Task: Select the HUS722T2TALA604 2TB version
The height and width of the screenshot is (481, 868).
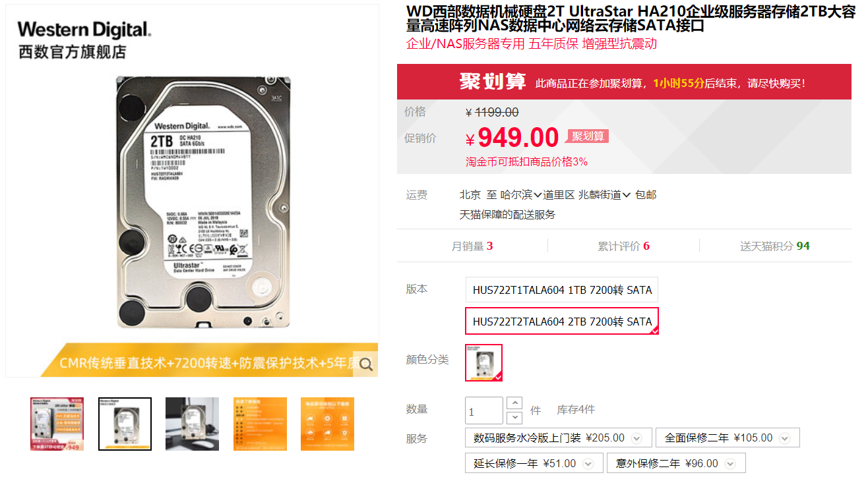Action: pos(562,322)
